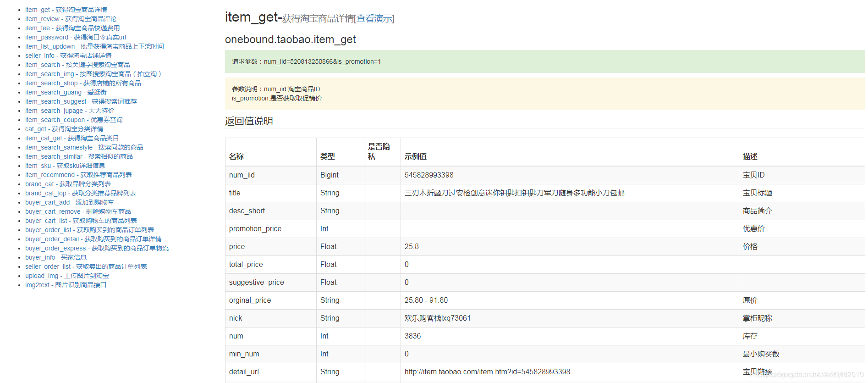Open the upload_img link
The height and width of the screenshot is (383, 868).
tap(67, 276)
